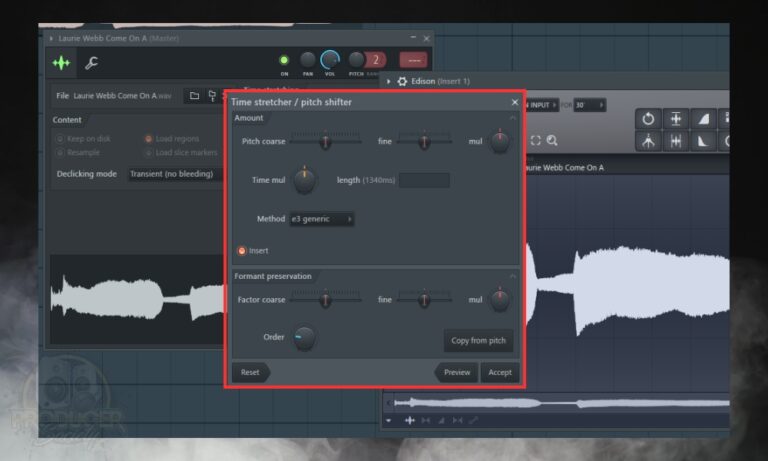This screenshot has height=461, width=768.
Task: Click the Order knob
Action: (304, 338)
